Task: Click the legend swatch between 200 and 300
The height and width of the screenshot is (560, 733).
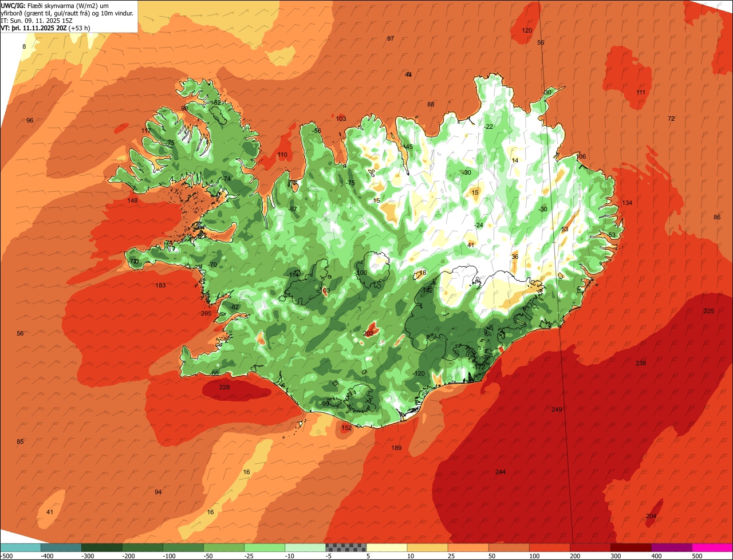Action: [x=590, y=547]
